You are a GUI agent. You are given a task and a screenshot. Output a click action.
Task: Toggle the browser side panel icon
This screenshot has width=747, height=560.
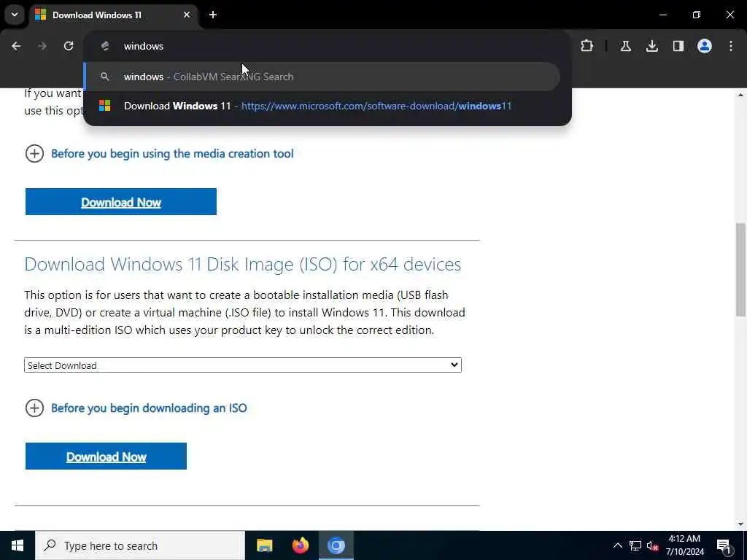pos(678,46)
